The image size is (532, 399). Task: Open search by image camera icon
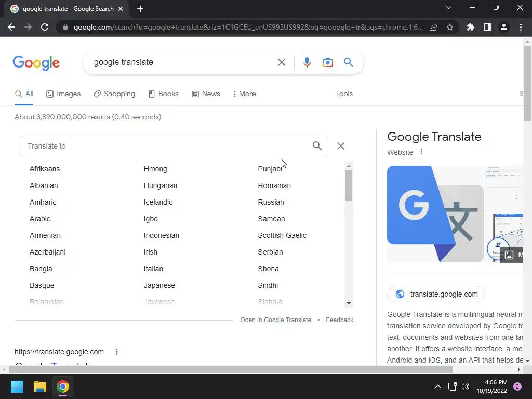click(327, 62)
